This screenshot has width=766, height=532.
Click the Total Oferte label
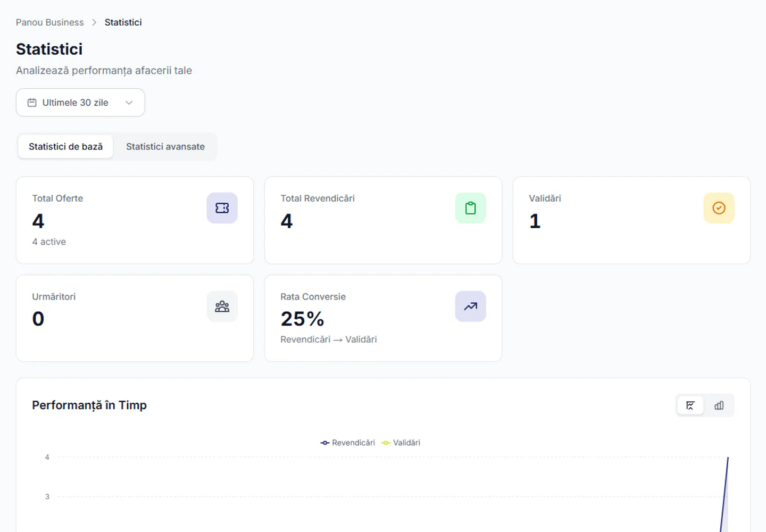coord(57,198)
